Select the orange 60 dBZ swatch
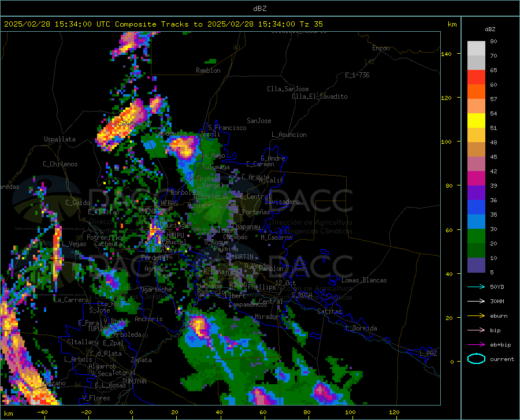This screenshot has height=420, width=520. pyautogui.click(x=476, y=92)
